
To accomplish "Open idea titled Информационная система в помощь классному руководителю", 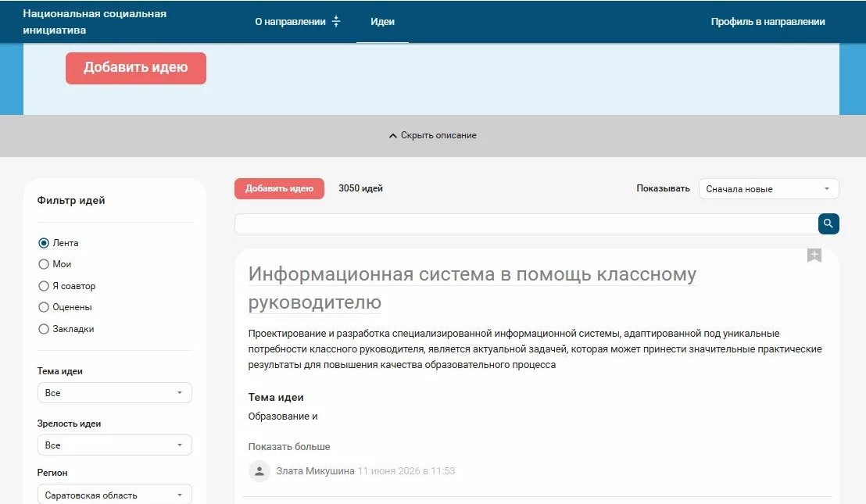I will click(472, 288).
